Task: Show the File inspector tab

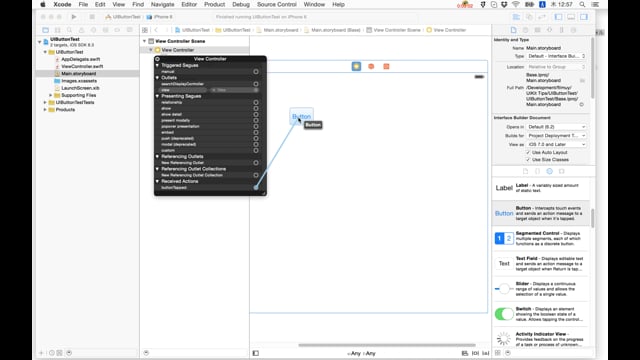Action: [513, 30]
